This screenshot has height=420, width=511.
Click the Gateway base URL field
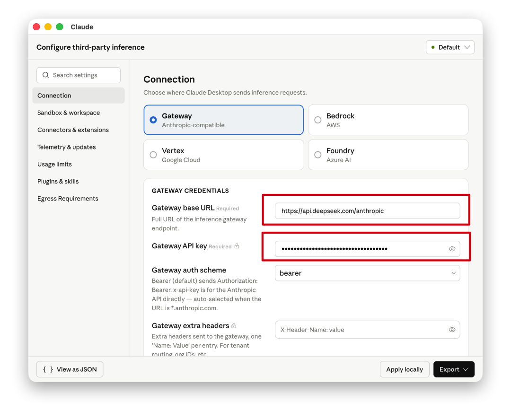click(x=367, y=211)
